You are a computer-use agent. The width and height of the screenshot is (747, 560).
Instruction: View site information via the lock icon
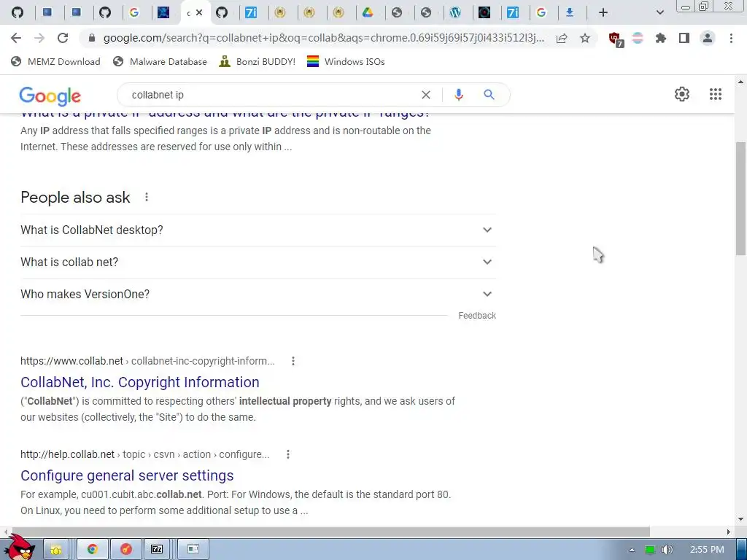pyautogui.click(x=92, y=38)
